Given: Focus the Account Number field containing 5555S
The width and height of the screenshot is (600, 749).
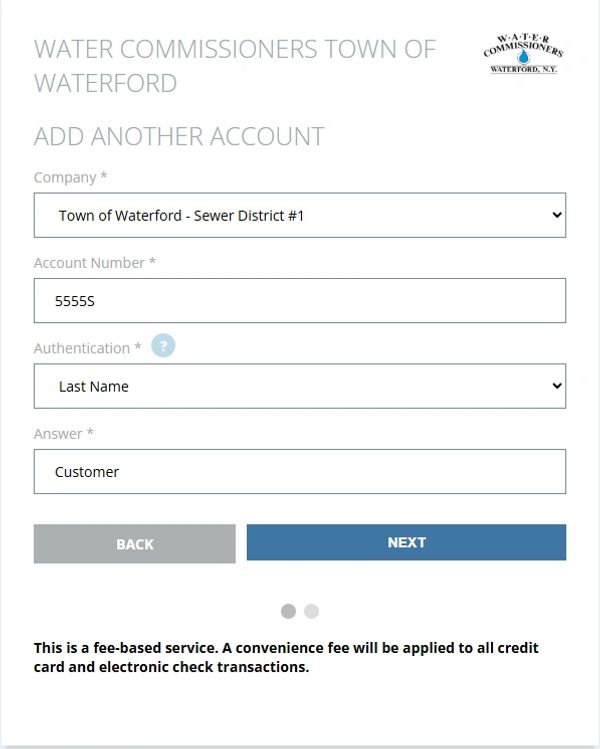Looking at the screenshot, I should [300, 300].
